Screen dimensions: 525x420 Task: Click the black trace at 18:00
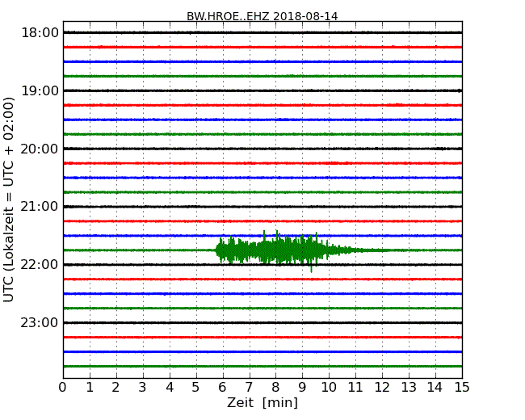pyautogui.click(x=262, y=32)
